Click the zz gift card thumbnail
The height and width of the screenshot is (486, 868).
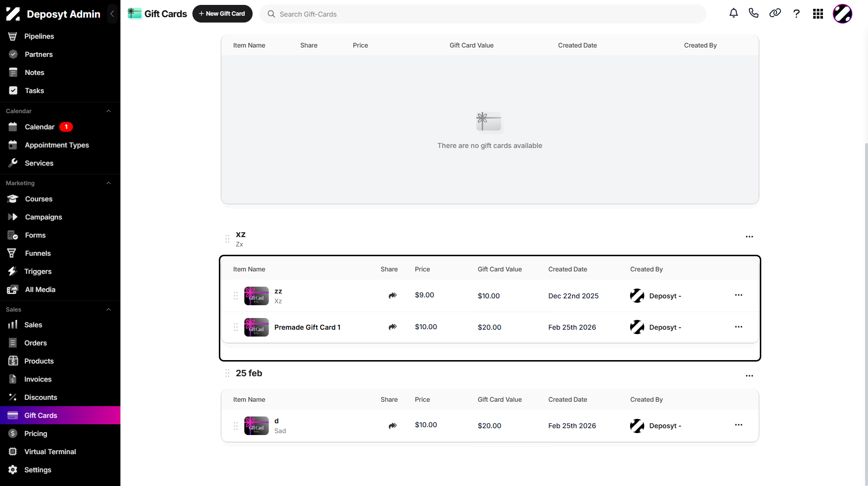point(257,296)
